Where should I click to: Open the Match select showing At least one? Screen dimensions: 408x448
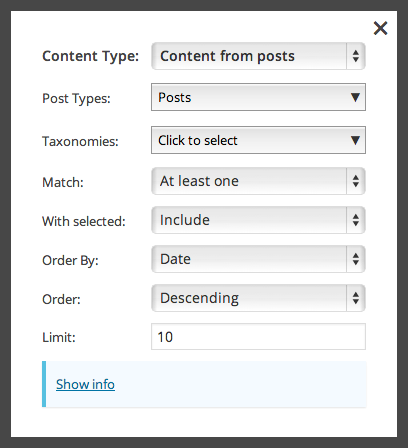[258, 181]
